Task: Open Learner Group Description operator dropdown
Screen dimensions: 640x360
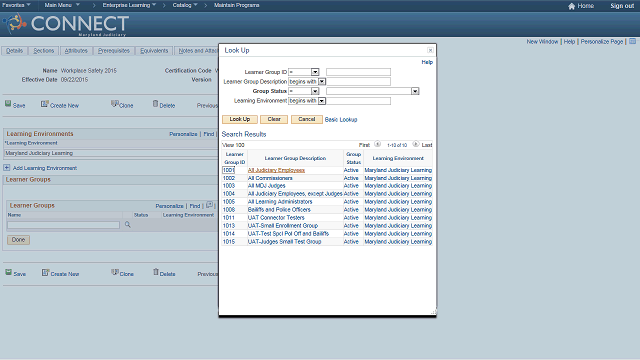Action: (322, 82)
